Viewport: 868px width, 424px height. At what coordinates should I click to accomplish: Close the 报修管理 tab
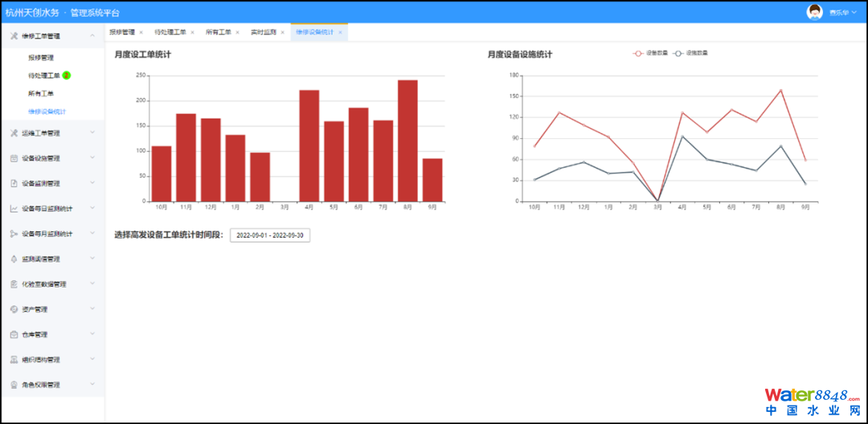pyautogui.click(x=141, y=33)
